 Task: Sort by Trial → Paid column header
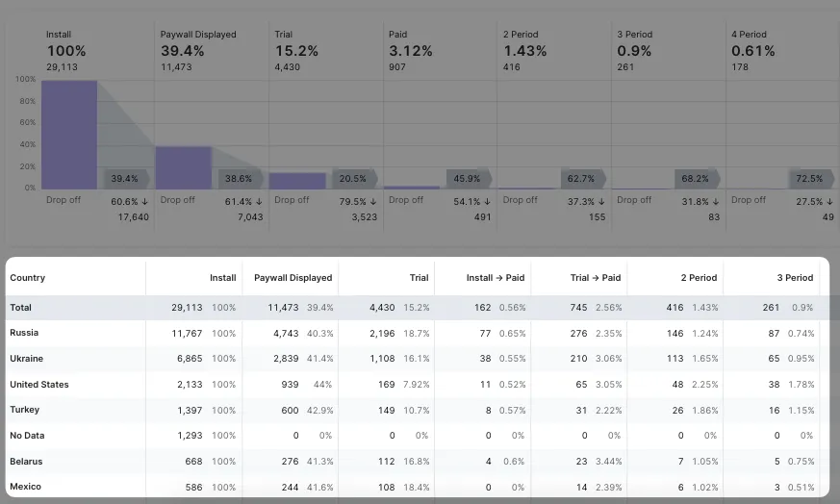pos(595,278)
